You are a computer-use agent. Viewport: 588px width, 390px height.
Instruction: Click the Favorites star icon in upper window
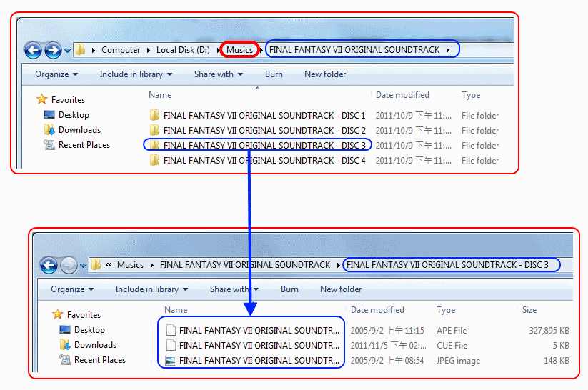(x=42, y=99)
